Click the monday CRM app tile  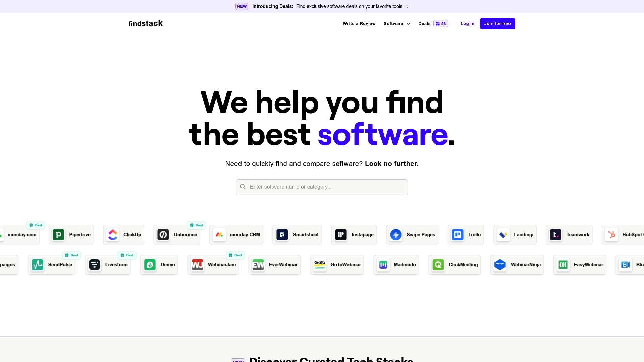236,235
